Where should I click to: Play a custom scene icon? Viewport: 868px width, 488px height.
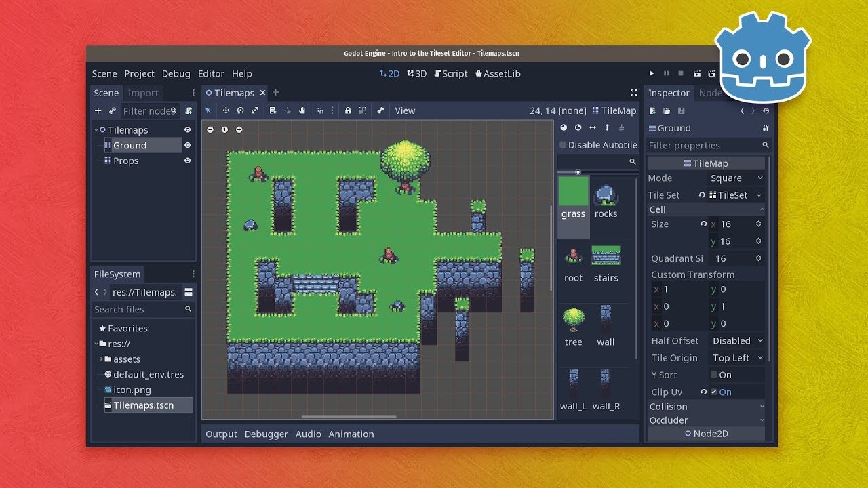click(x=711, y=73)
